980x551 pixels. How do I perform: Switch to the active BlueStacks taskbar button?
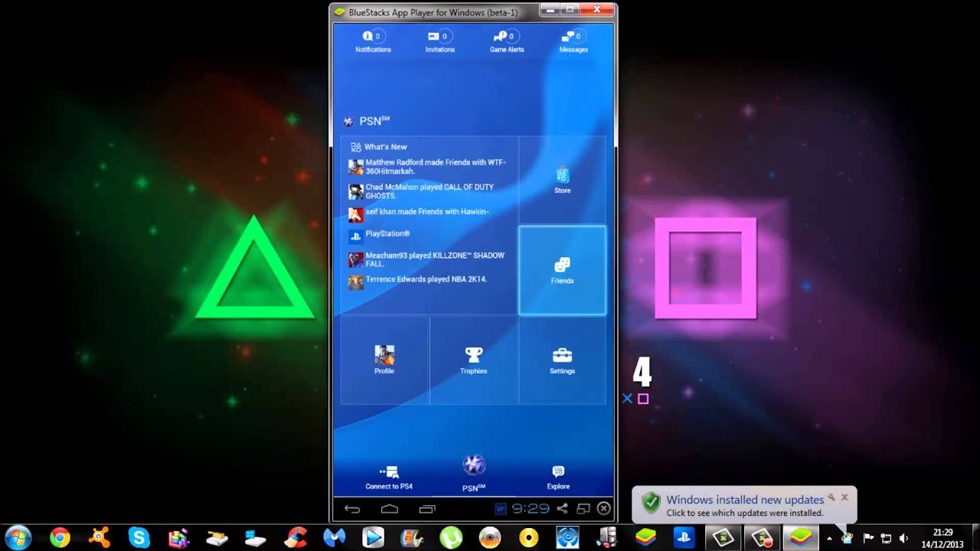click(x=800, y=538)
